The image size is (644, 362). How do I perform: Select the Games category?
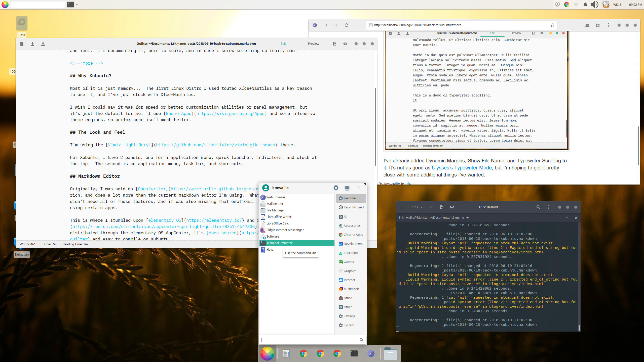tap(351, 262)
